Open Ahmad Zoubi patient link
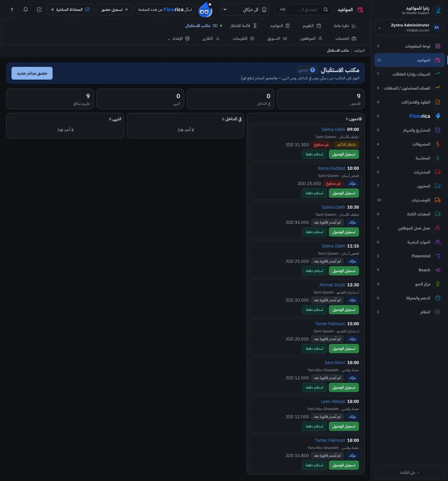 332,285
